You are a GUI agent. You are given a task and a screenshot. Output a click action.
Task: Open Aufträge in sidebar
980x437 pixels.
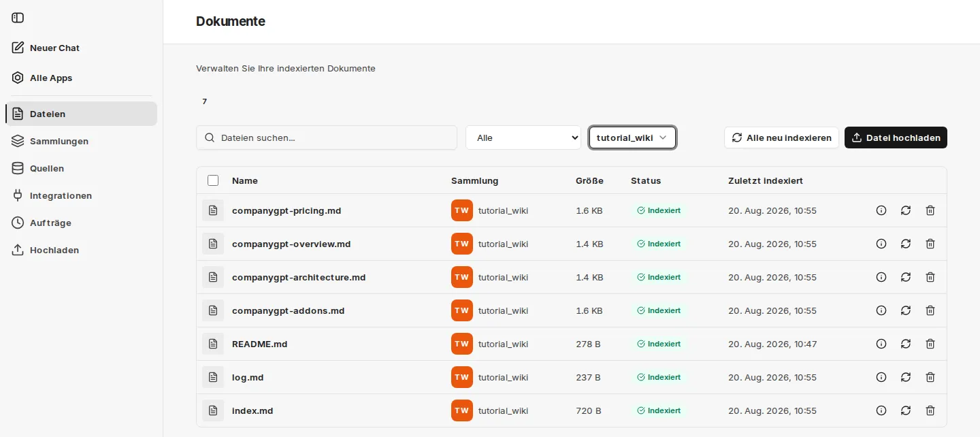[x=82, y=223]
